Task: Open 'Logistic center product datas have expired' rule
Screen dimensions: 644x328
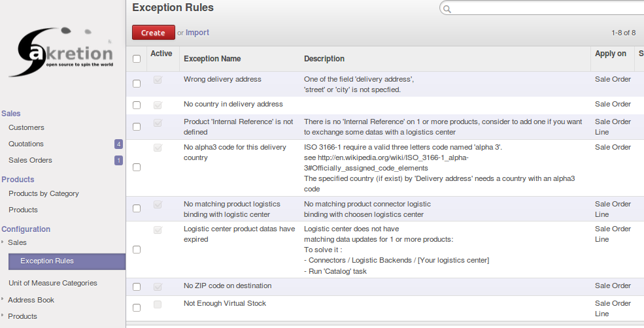Action: (239, 234)
